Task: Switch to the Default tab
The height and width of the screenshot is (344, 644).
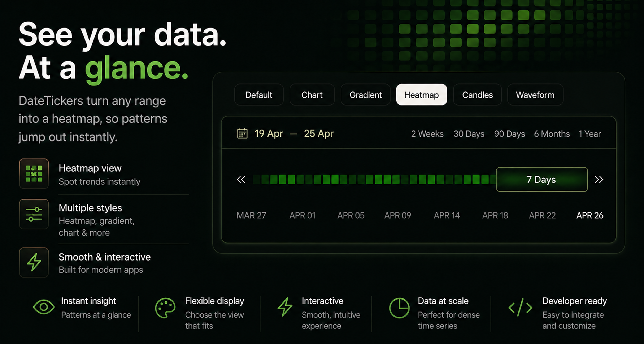Action: point(259,95)
